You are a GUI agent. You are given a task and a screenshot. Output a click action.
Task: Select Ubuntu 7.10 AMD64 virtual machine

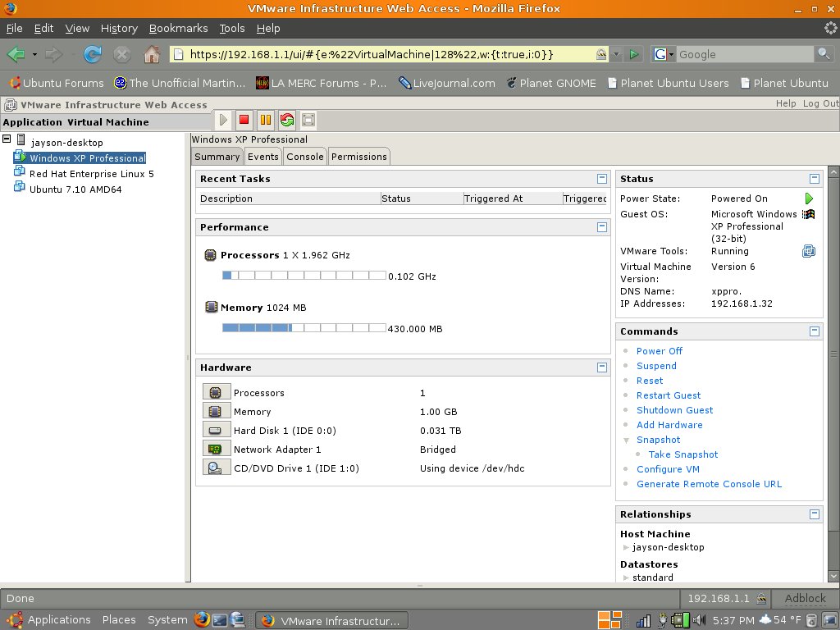point(75,189)
